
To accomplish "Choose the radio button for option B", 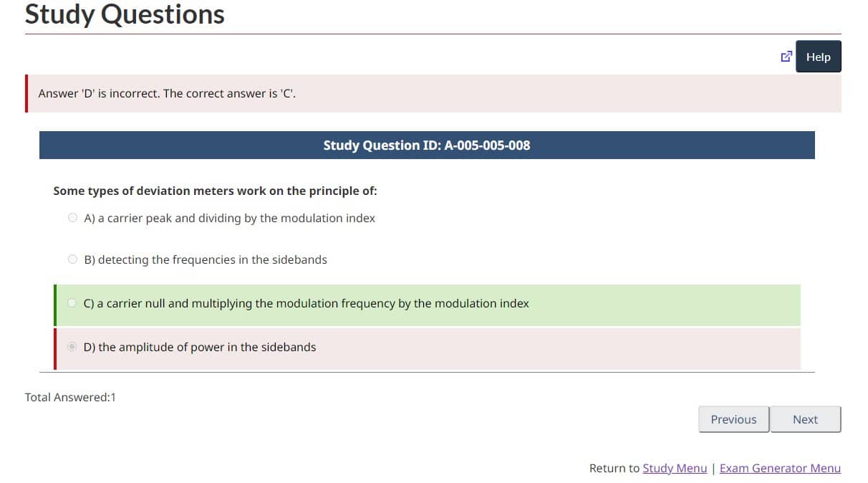I will click(x=72, y=259).
